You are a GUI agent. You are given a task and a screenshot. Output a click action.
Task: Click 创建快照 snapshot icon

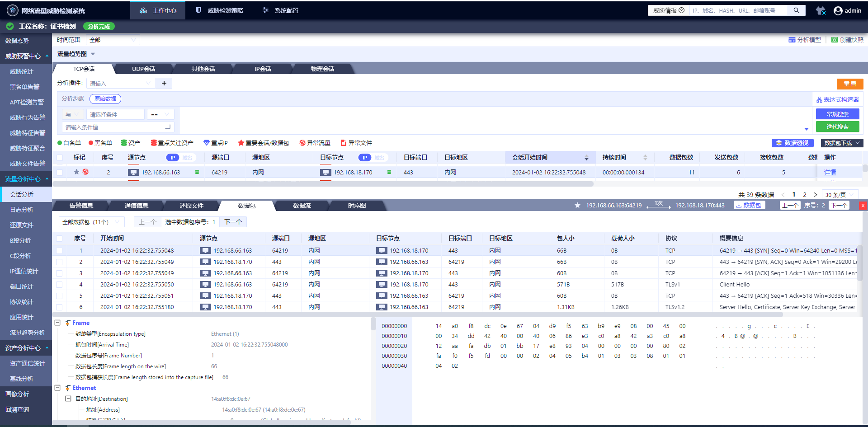pyautogui.click(x=835, y=40)
